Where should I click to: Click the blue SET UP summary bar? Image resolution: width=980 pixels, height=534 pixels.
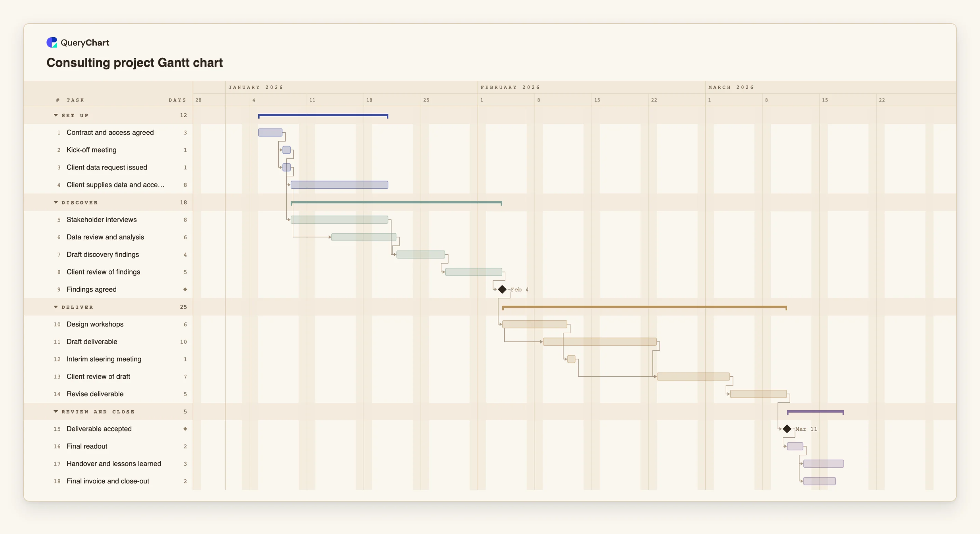click(x=323, y=115)
